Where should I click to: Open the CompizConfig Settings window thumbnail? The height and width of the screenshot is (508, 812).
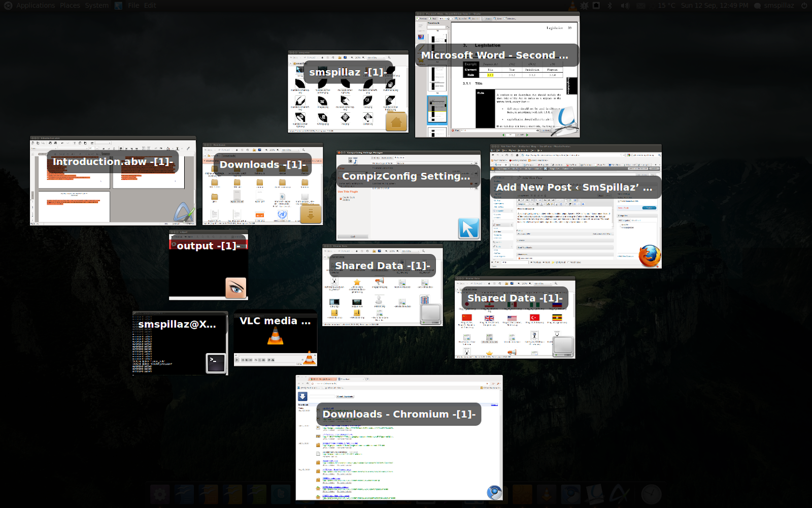coord(409,195)
